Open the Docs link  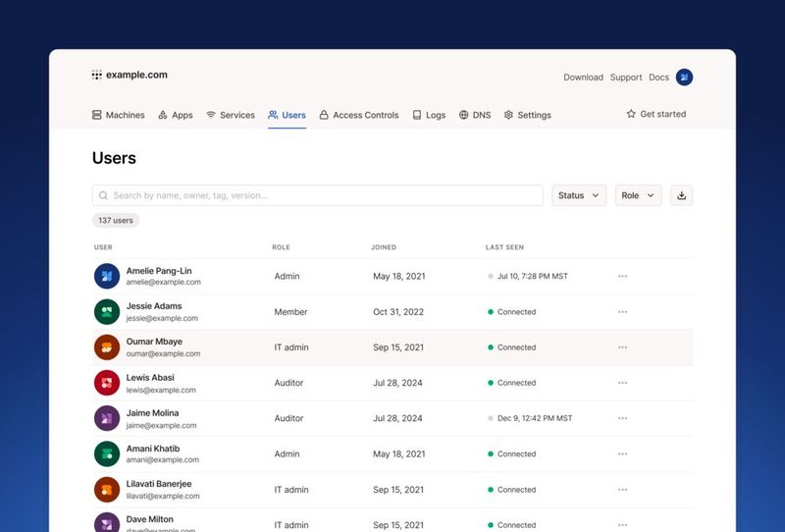pyautogui.click(x=658, y=78)
